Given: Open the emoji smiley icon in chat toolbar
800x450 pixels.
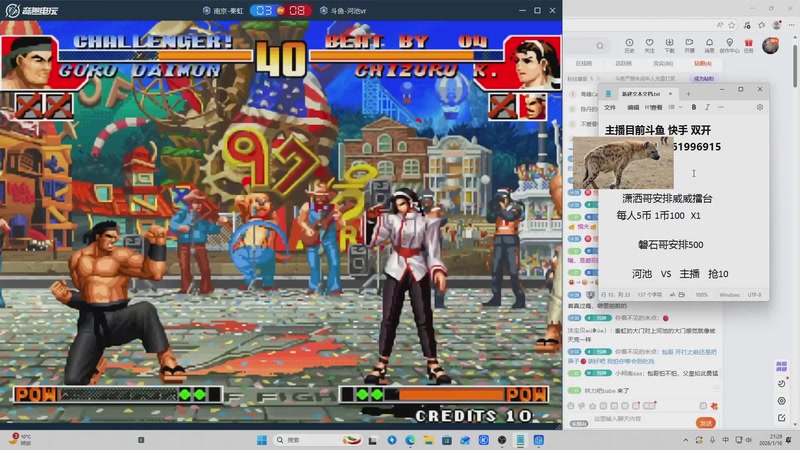Looking at the screenshot, I should pos(571,406).
